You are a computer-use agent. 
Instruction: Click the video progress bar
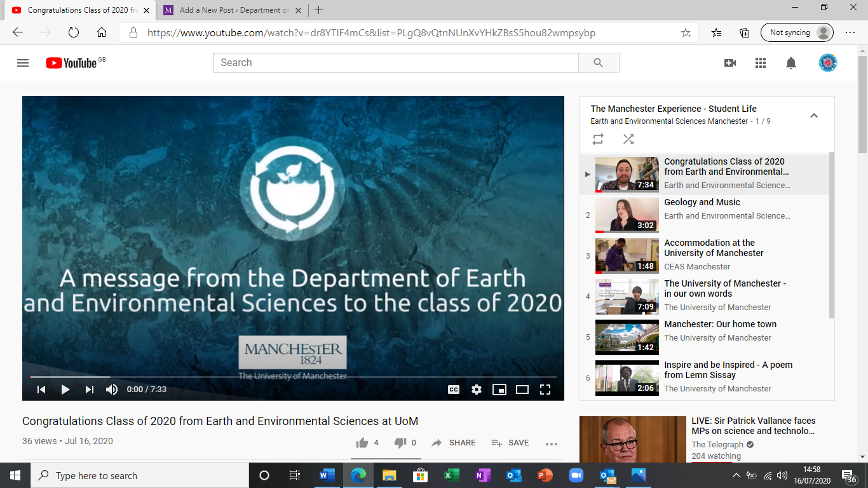[x=293, y=377]
